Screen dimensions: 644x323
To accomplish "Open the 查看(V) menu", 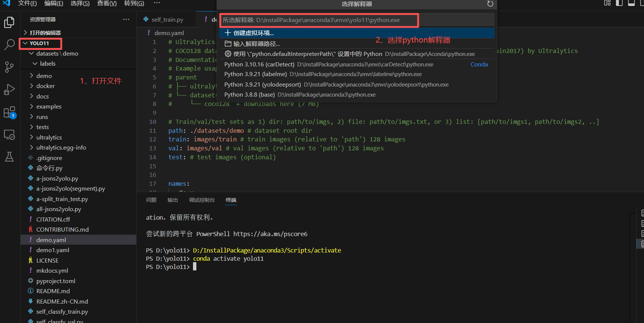I will point(107,3).
